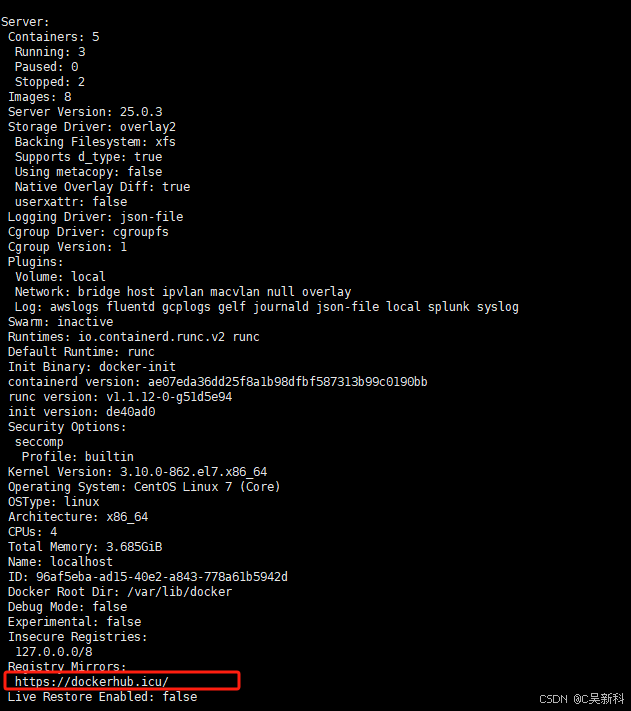
Task: Click the Docker Root Dir /var/lib/docker path
Action: click(180, 592)
